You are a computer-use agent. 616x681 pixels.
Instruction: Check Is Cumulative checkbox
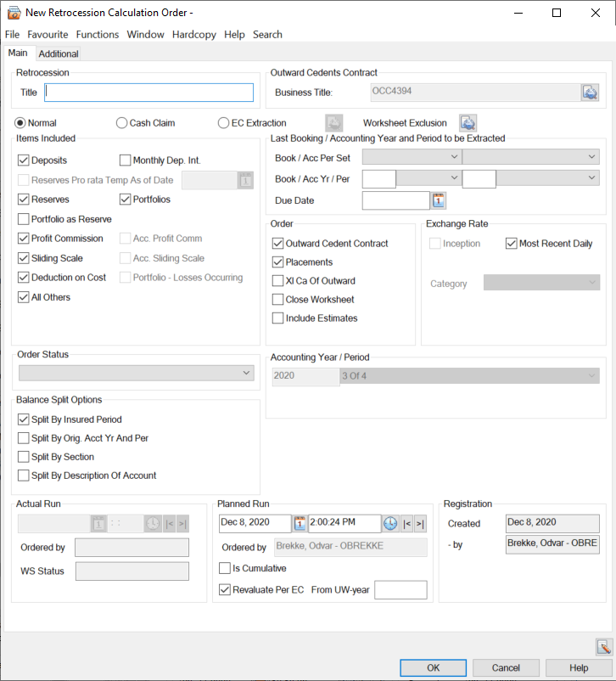coord(225,568)
